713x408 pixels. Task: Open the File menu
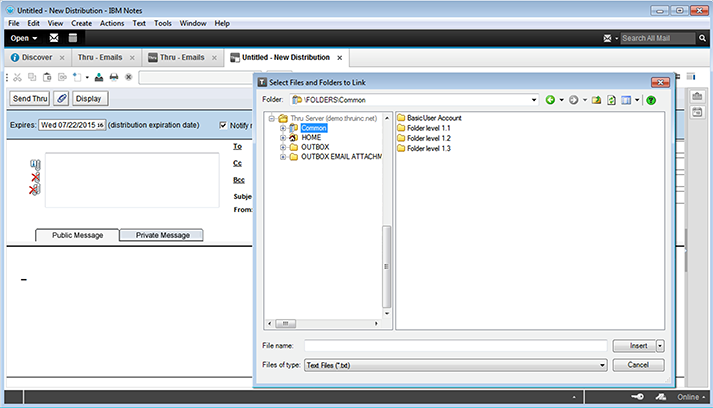14,23
